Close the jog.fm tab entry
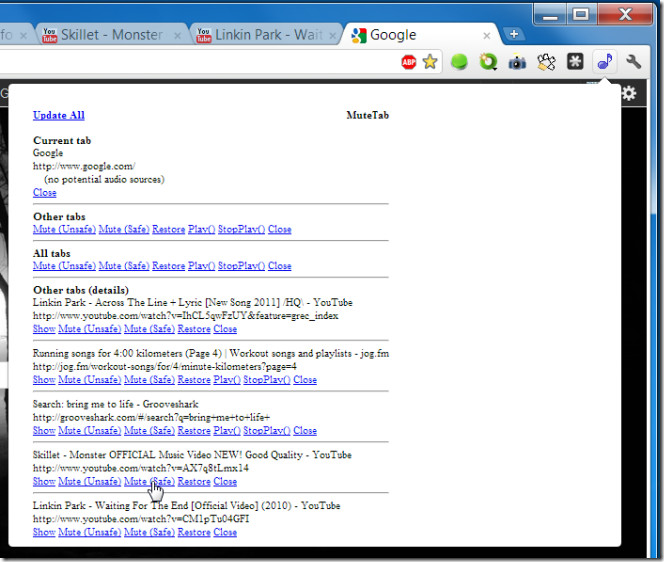The height and width of the screenshot is (562, 664). click(x=305, y=380)
